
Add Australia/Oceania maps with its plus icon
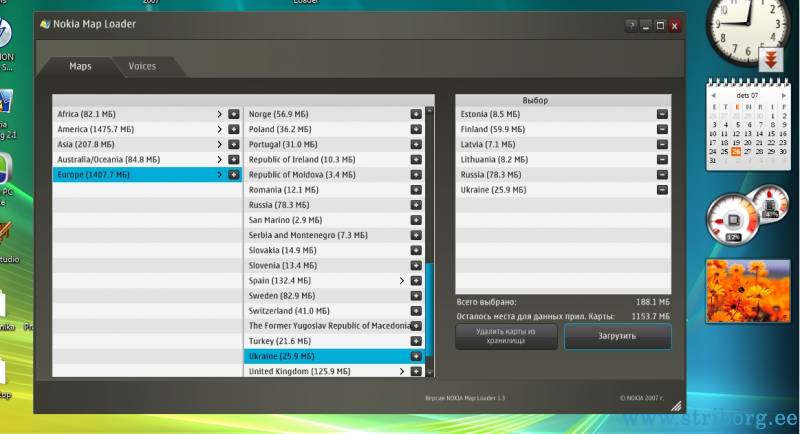click(234, 160)
